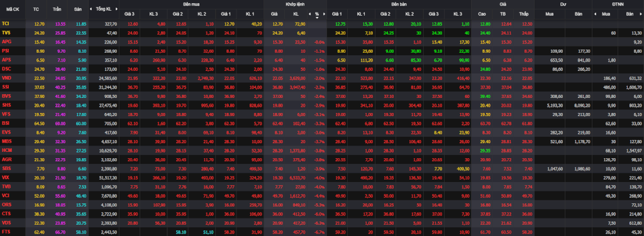
Task: Click the ĐTNN Bán column header
Action: point(630,14)
